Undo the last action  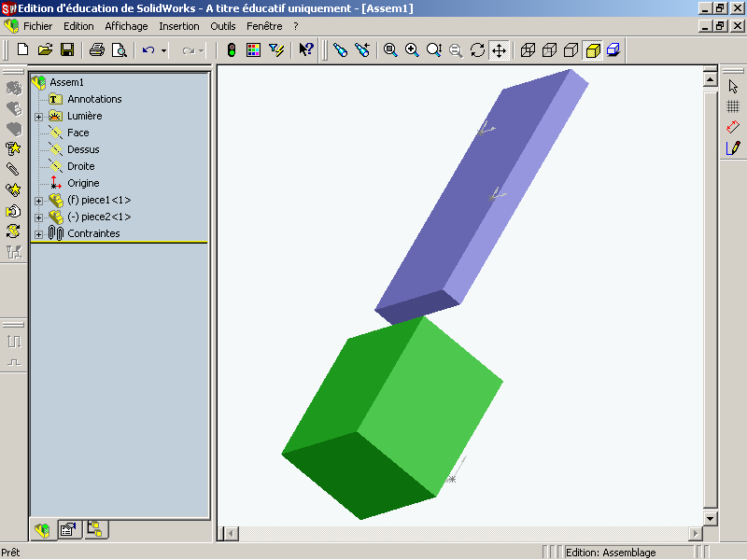(148, 49)
